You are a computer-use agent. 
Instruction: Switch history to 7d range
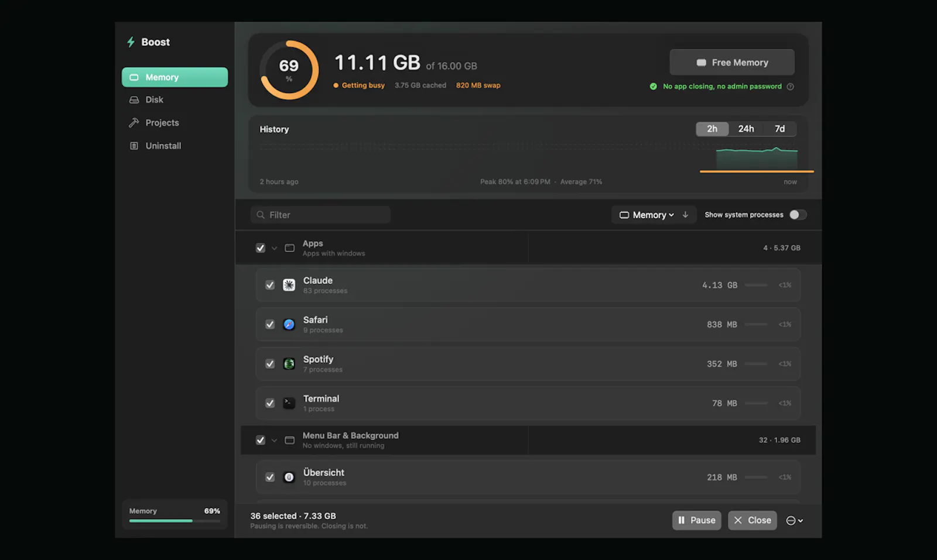coord(780,129)
